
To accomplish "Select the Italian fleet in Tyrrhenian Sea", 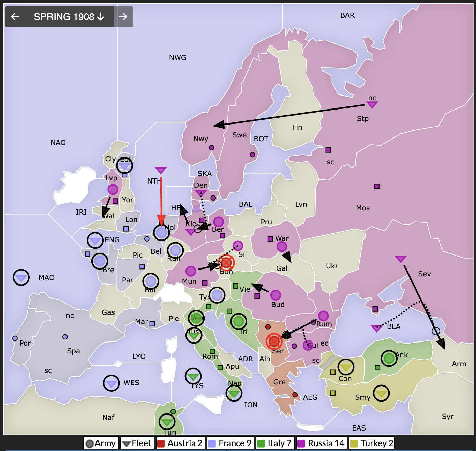I will 193,376.
